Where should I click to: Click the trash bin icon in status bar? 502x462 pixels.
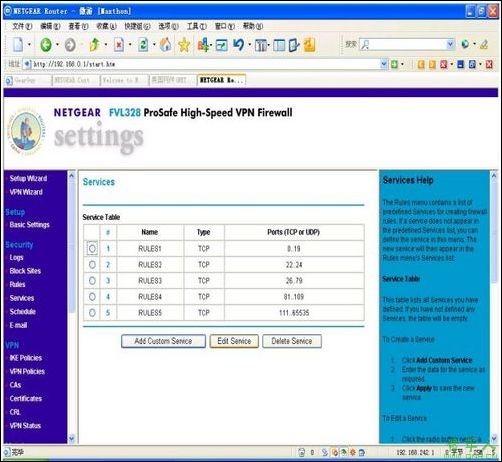coord(302,452)
